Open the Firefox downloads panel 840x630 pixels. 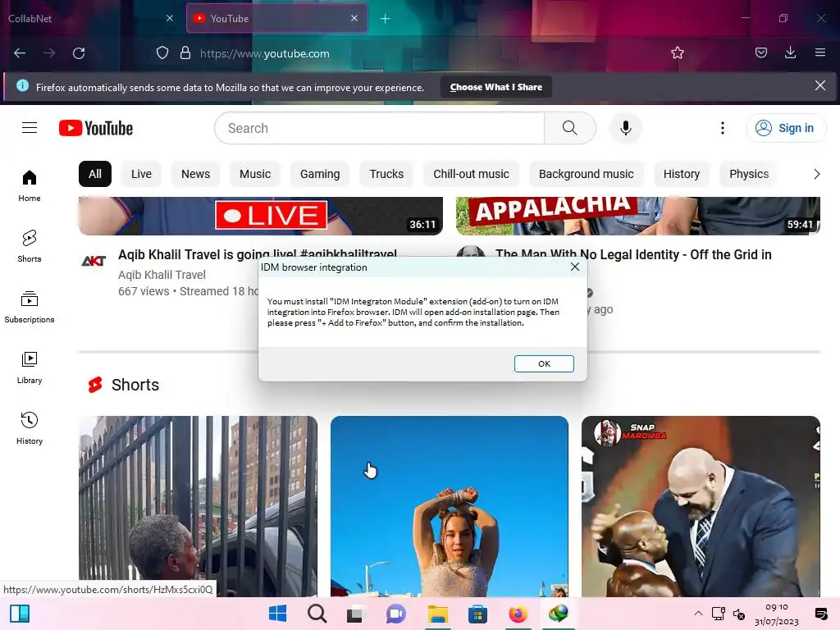coord(790,52)
